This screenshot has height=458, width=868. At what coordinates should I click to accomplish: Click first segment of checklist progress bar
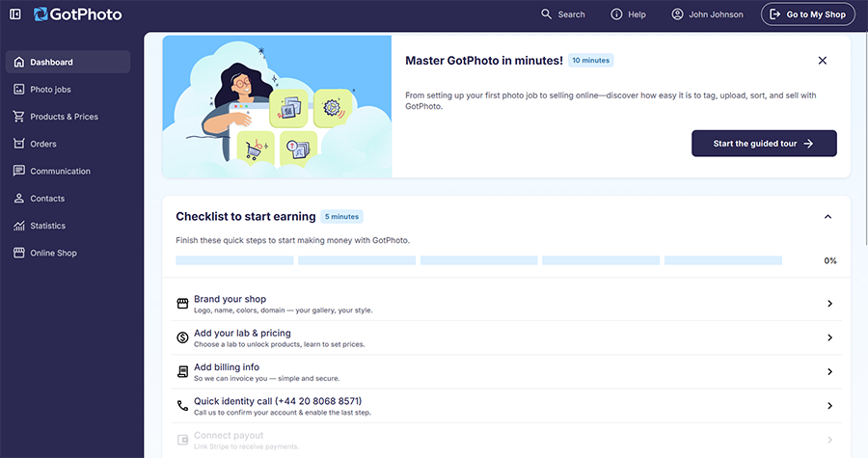coord(234,260)
